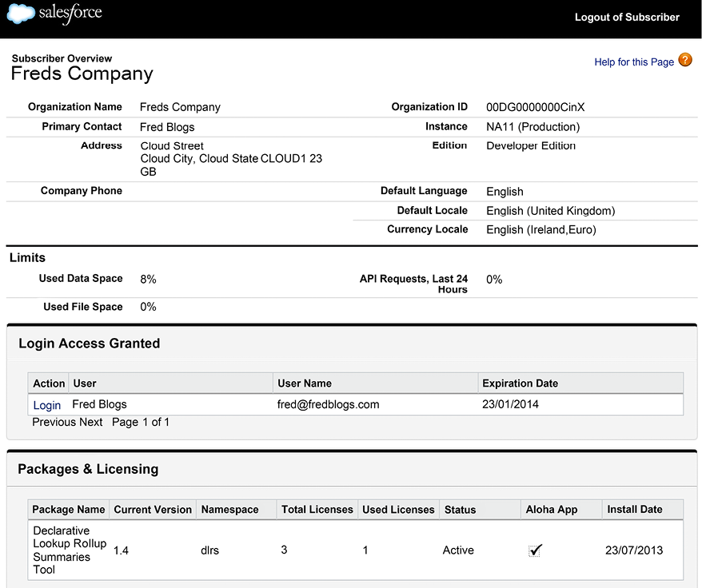Click Declarative Lookup Rollup Summaries Tool package
This screenshot has height=588, width=702.
click(70, 550)
